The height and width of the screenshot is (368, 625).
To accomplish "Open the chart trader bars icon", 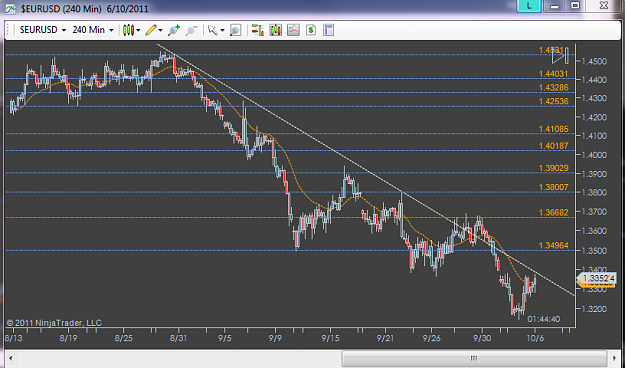I will coord(257,30).
